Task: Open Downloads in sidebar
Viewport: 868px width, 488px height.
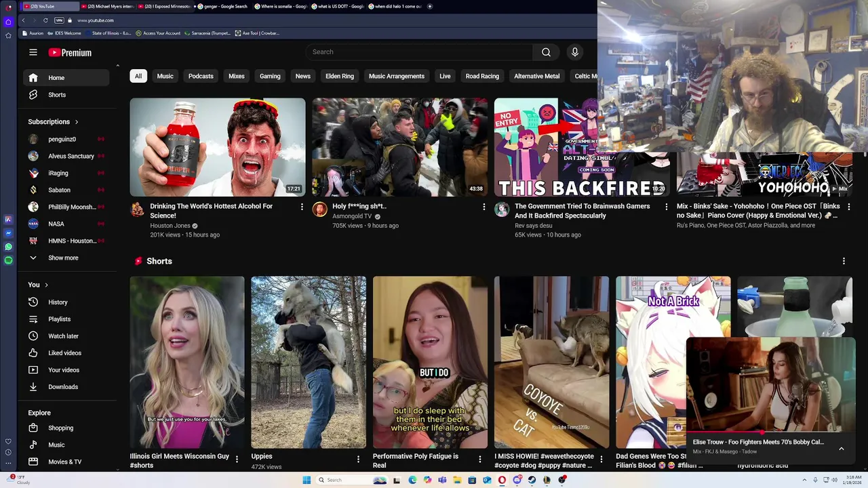Action: [x=66, y=387]
